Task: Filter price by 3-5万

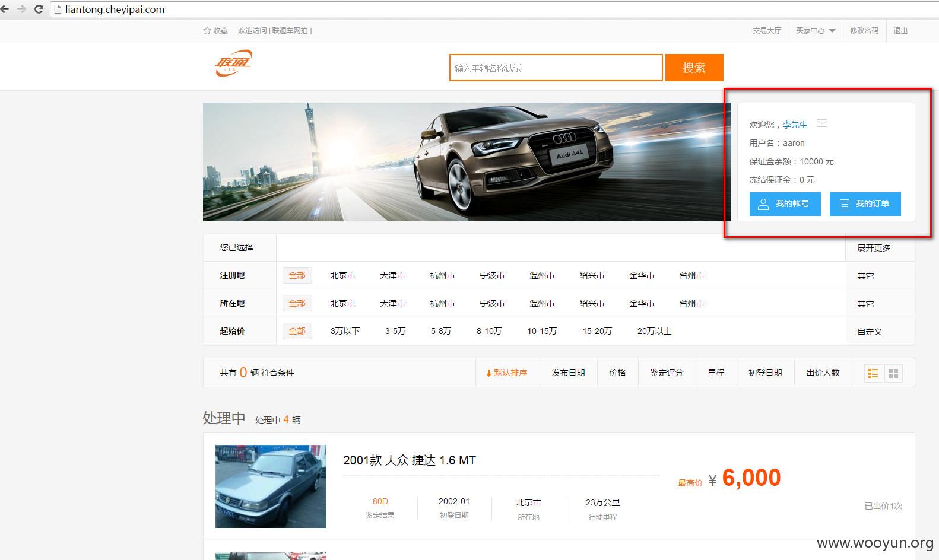Action: (395, 331)
